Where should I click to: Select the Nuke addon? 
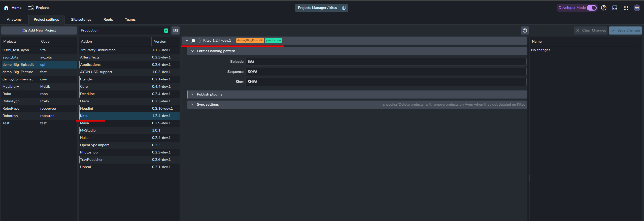pos(129,138)
